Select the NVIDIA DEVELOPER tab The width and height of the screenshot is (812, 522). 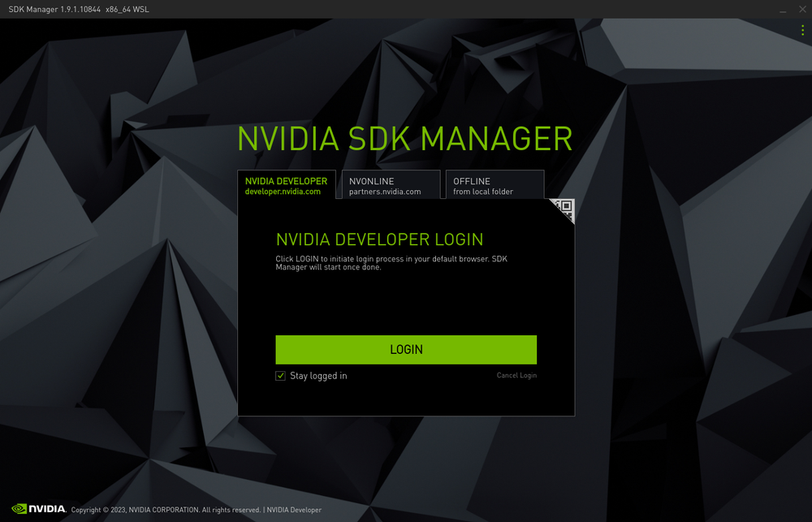tap(287, 184)
